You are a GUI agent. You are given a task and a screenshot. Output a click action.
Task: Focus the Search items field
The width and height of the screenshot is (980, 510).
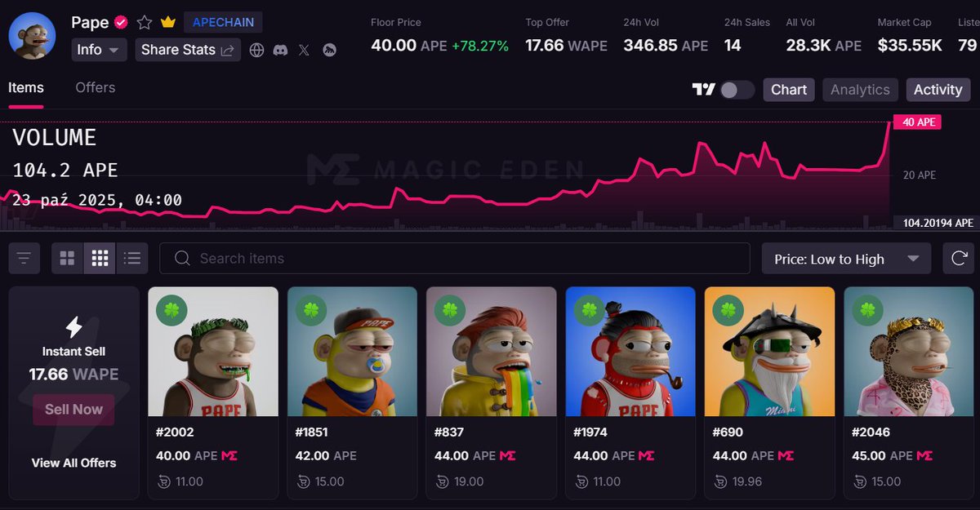pos(455,259)
